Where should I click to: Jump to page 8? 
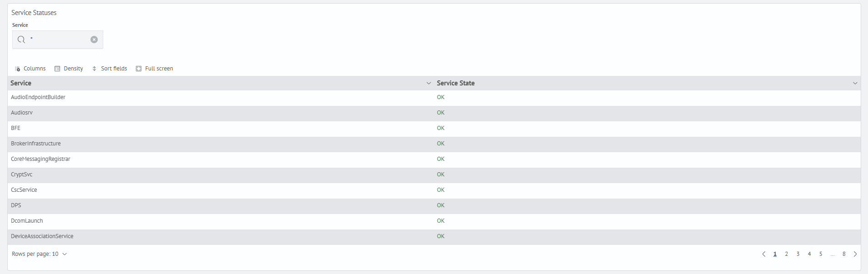[x=843, y=254]
